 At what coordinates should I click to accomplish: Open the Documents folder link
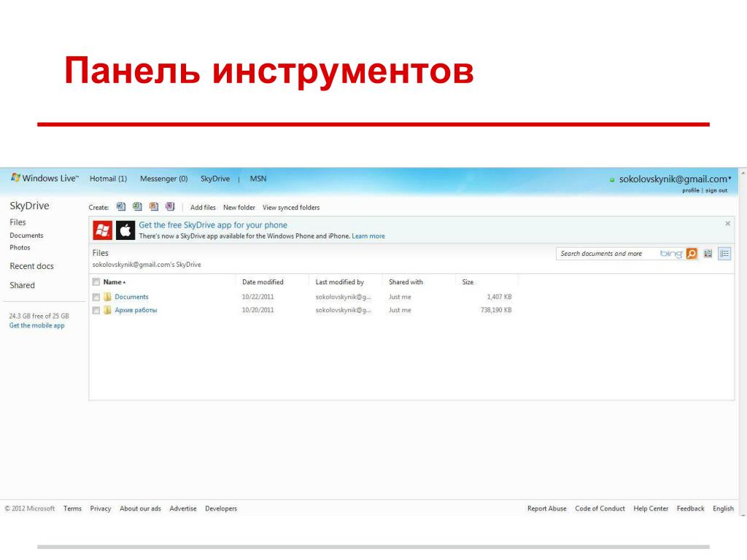[131, 297]
